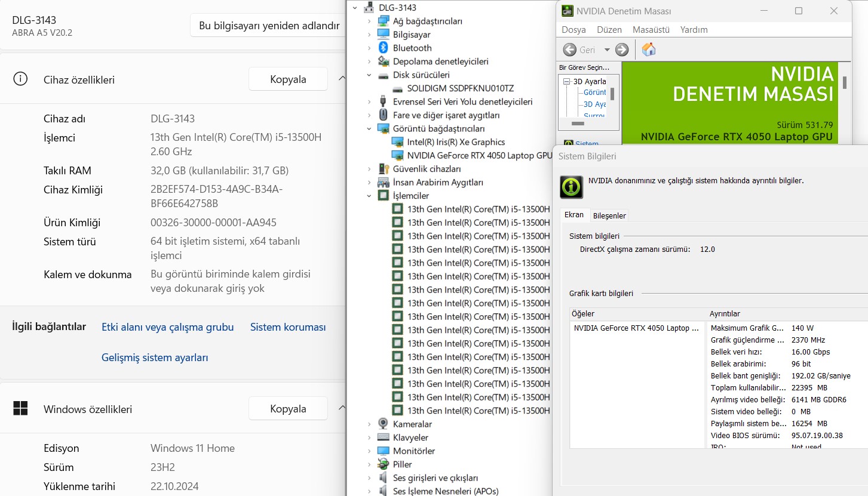
Task: Click the Geri back arrow in NVIDIA panel
Action: click(570, 50)
